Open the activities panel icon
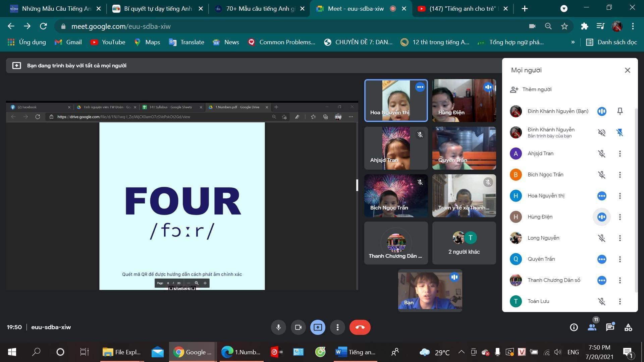The height and width of the screenshot is (362, 644). [628, 327]
